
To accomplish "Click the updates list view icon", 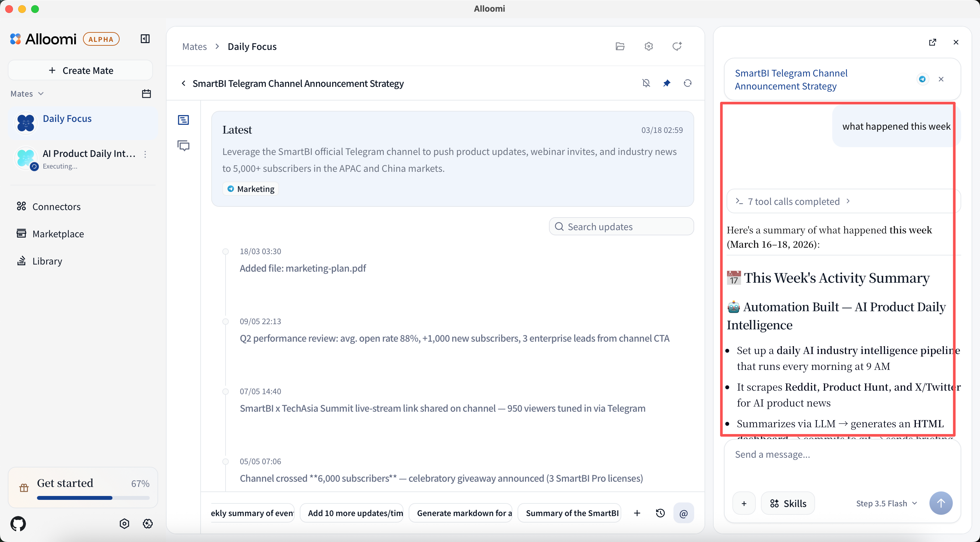I will pos(183,120).
